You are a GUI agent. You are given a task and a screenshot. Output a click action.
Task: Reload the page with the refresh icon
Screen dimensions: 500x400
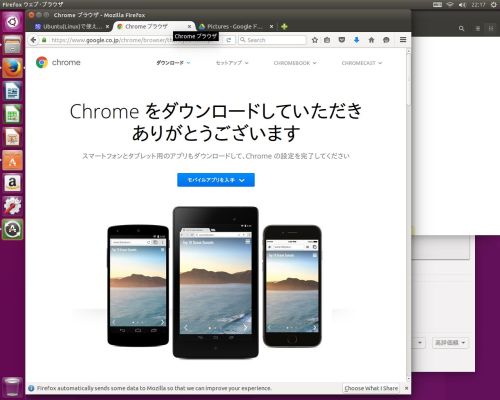[x=229, y=40]
